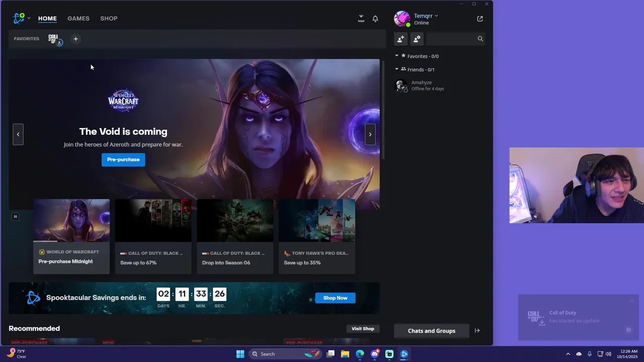Click the Spooktacular Savings Battle.net logo

[33, 298]
